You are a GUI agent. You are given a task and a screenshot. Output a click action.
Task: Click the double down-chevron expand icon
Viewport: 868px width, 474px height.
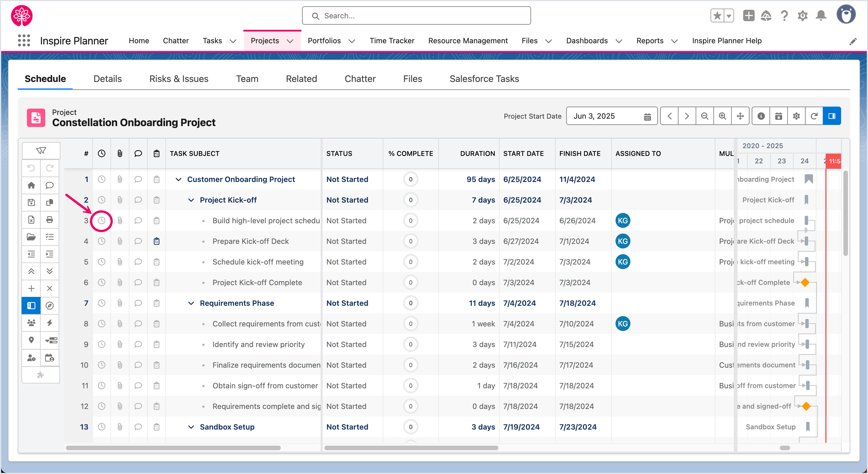[x=50, y=271]
